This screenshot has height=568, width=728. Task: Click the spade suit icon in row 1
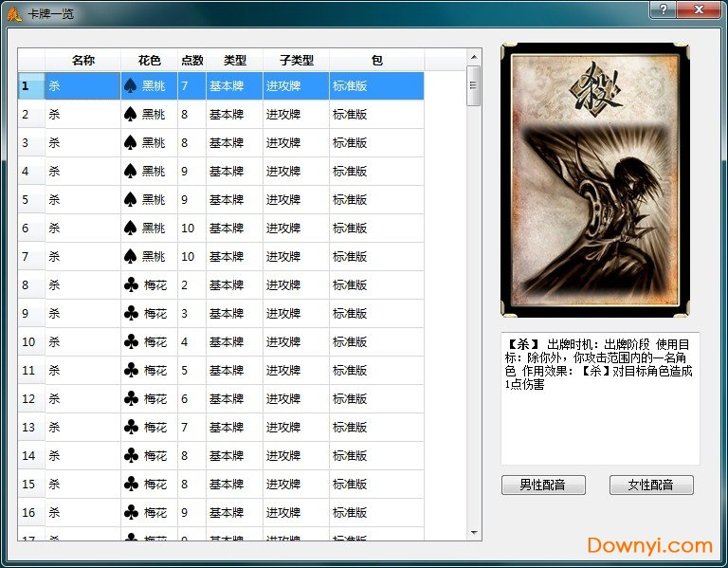[x=131, y=86]
